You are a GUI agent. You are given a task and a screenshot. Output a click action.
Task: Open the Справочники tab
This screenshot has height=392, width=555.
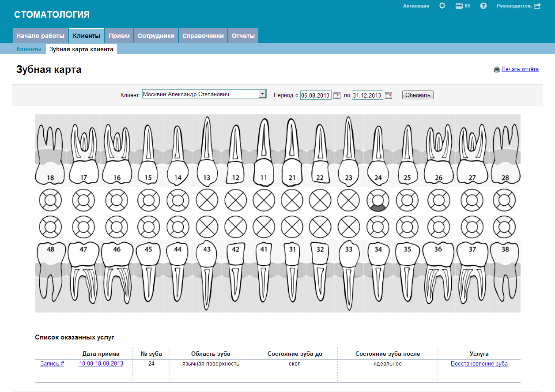[x=203, y=36]
